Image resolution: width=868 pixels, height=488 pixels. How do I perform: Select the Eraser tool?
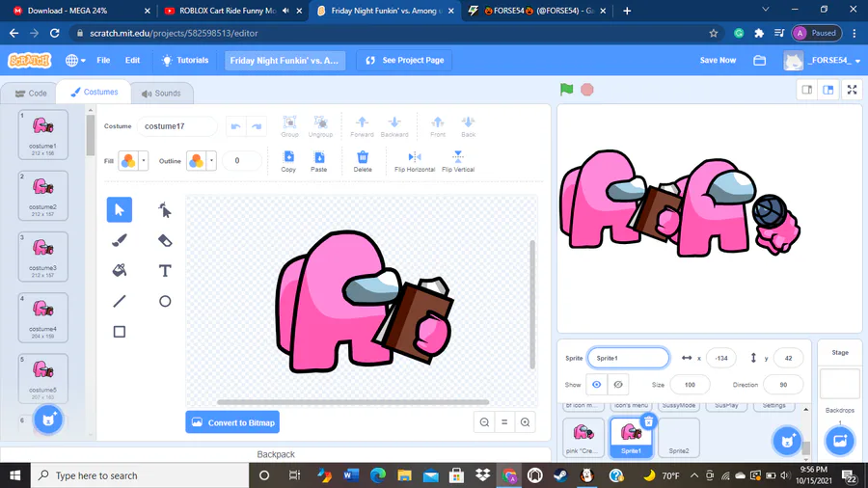pyautogui.click(x=164, y=240)
